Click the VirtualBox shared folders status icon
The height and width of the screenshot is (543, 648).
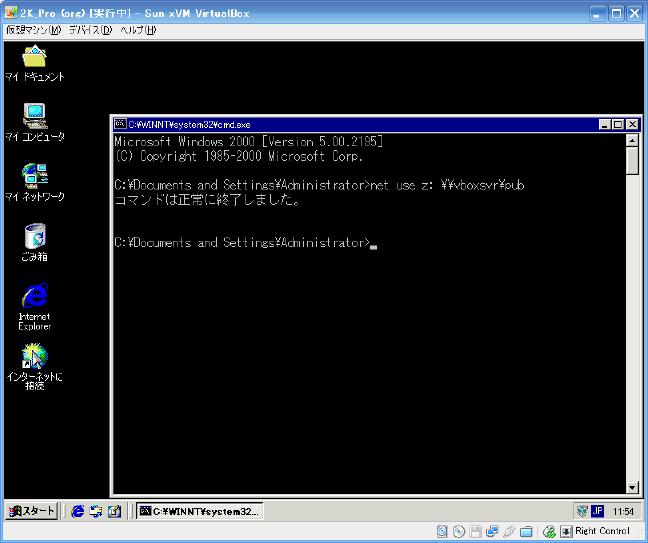[526, 531]
